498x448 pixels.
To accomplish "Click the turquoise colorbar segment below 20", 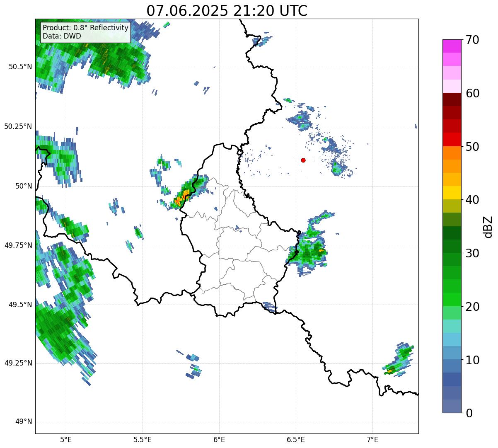I will tap(452, 326).
